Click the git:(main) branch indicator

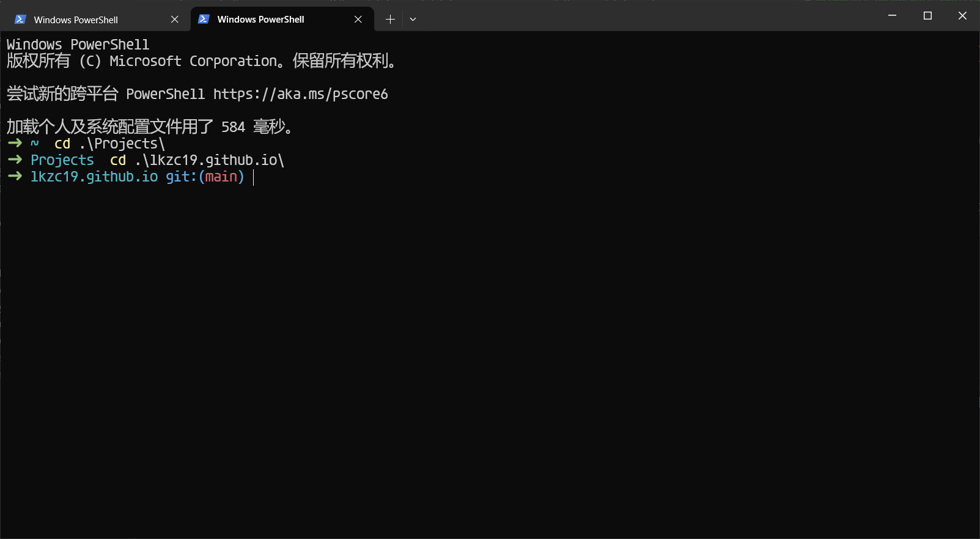click(205, 177)
